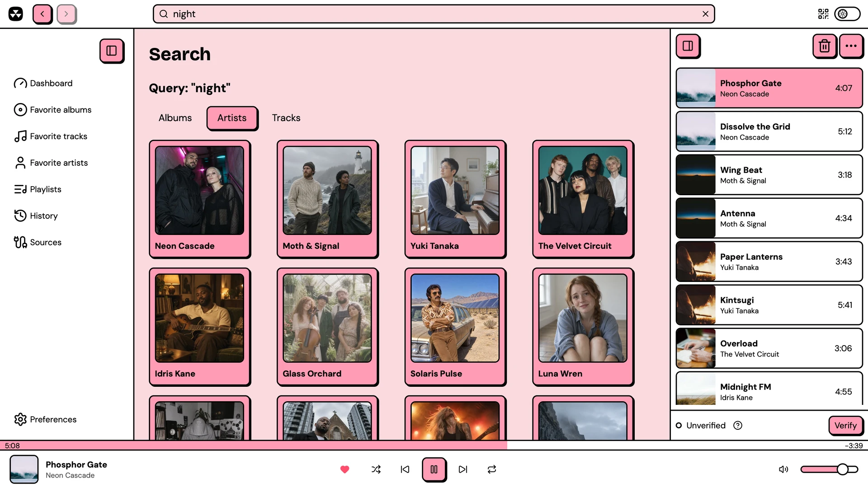Screen dimensions: 868x488
Task: Click the Phosphor Gate now-playing title
Action: point(76,465)
